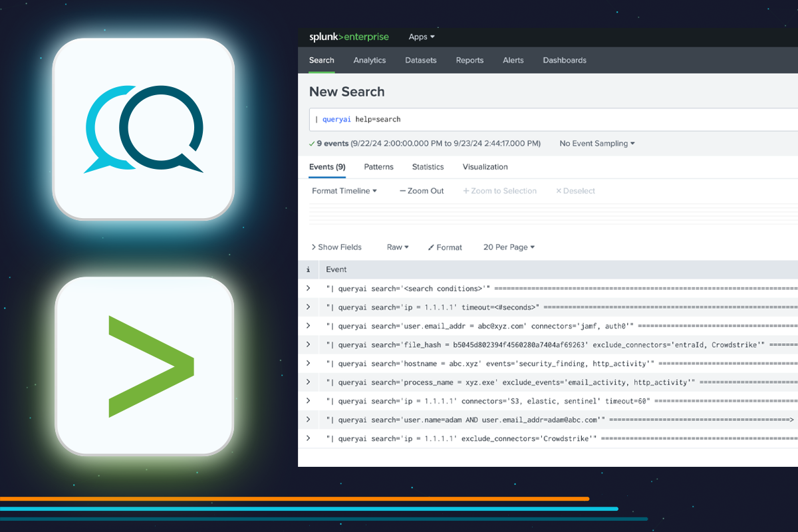Open the Raw display dropdown

pos(398,247)
